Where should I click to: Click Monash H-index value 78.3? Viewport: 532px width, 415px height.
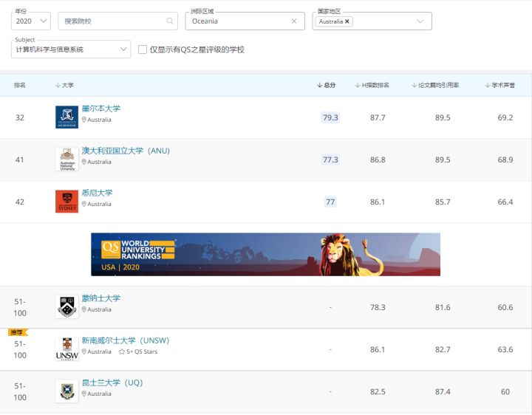pyautogui.click(x=378, y=307)
